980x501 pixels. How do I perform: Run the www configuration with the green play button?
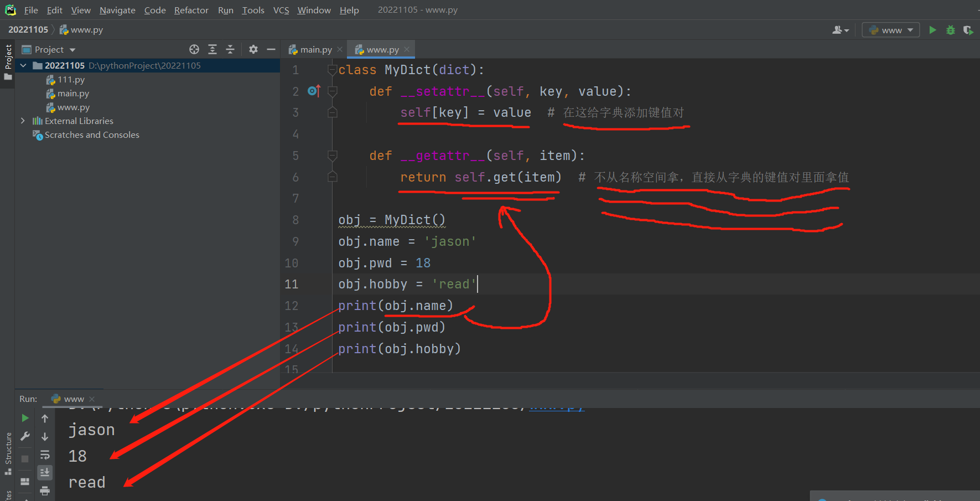933,30
